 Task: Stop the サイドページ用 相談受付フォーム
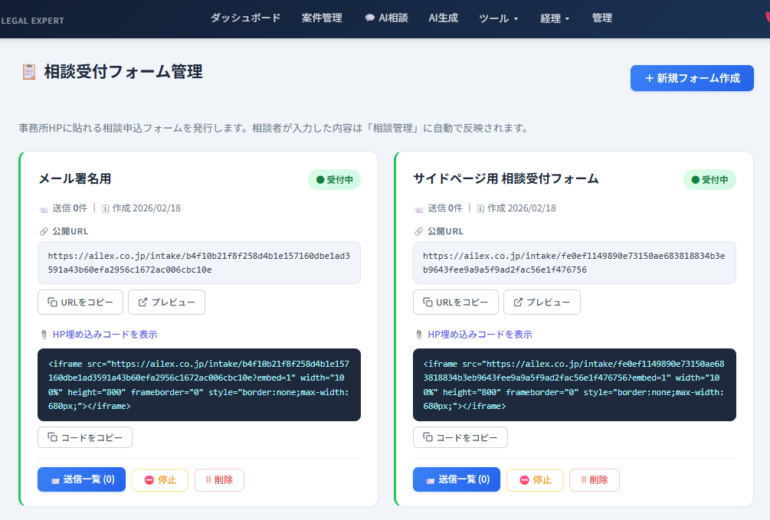pyautogui.click(x=535, y=480)
